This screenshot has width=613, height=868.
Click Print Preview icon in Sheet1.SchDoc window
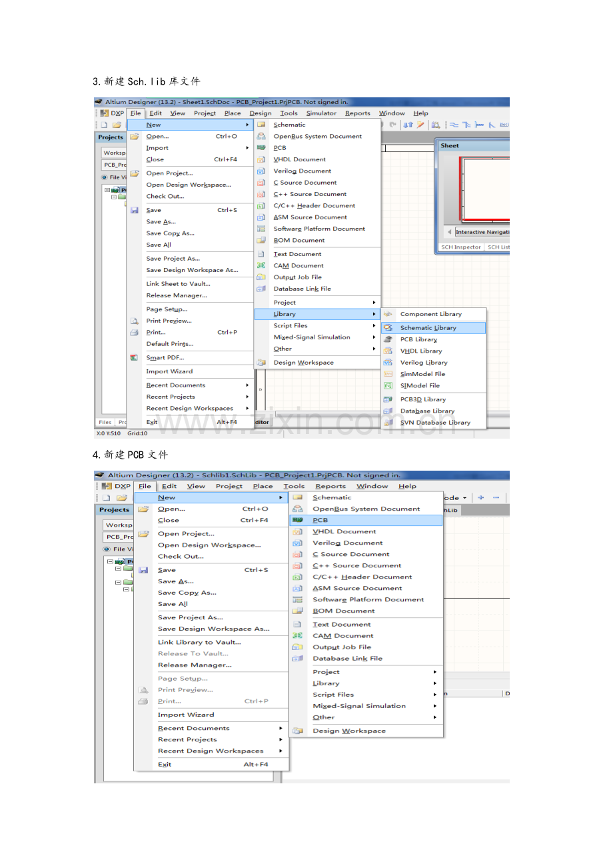[134, 321]
